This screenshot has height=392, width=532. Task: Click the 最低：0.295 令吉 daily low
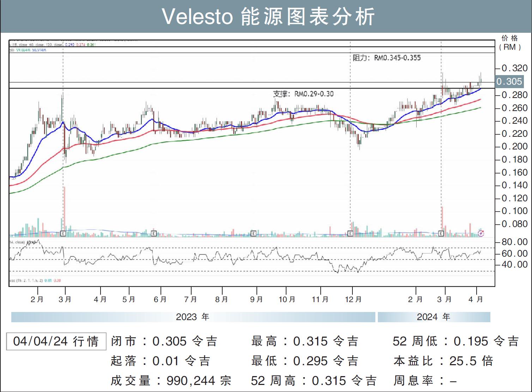[x=305, y=361]
